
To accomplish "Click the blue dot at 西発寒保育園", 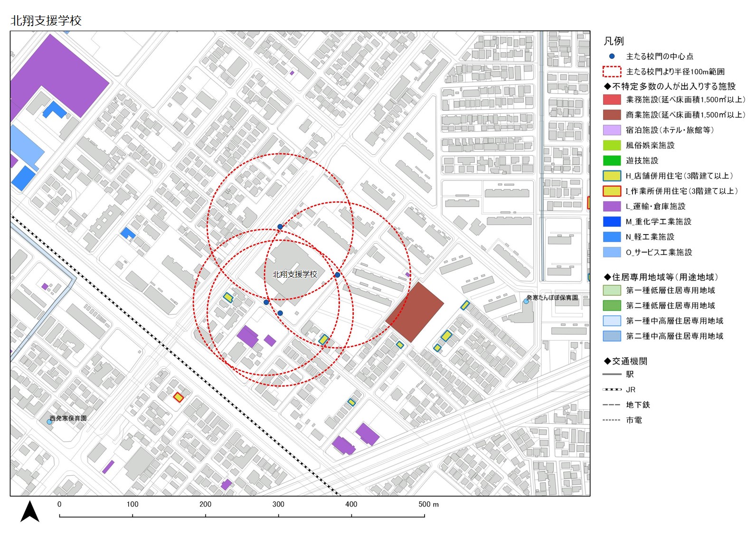I will pos(49,422).
